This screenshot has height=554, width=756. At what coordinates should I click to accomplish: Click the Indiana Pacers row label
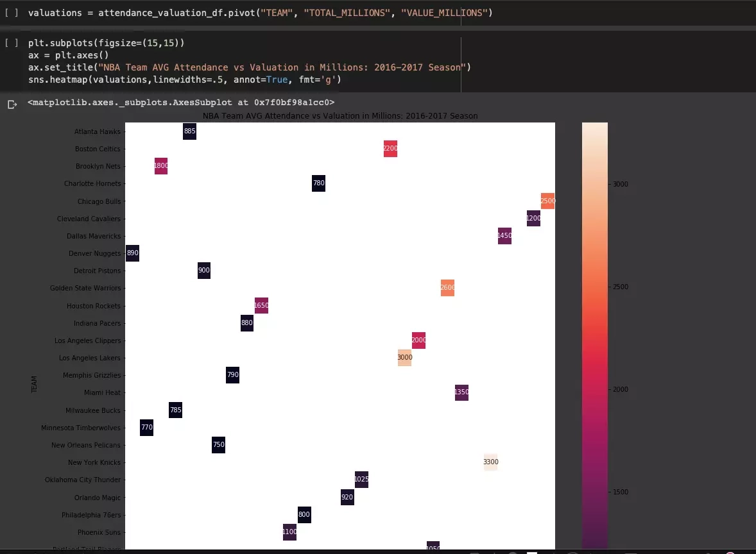tap(97, 323)
